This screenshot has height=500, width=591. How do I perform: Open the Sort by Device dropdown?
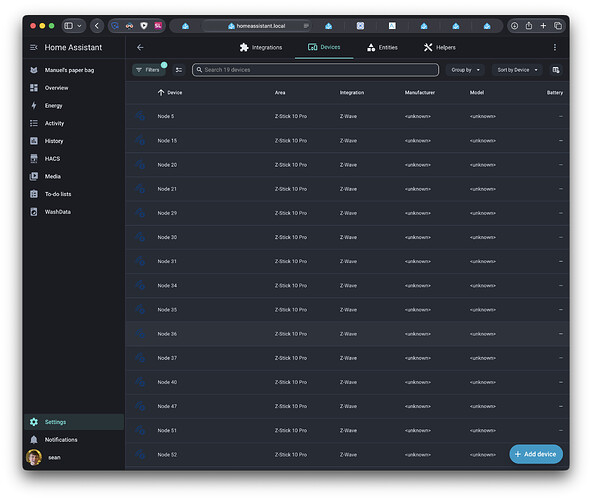[x=517, y=70]
